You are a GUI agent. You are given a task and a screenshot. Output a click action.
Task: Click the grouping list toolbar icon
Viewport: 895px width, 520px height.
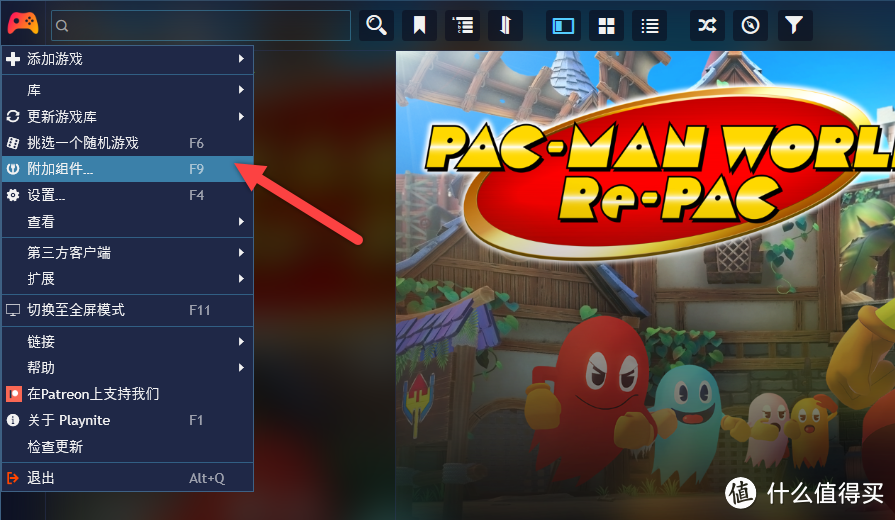pyautogui.click(x=462, y=26)
